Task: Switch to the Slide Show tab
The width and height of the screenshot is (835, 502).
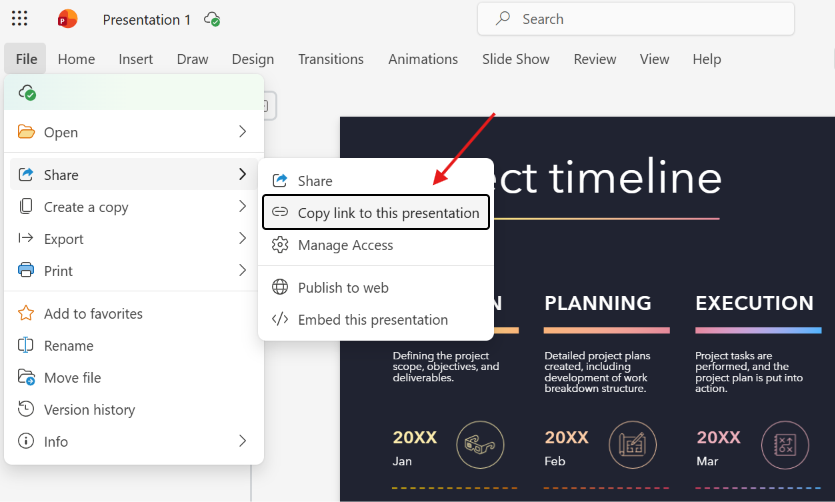Action: [x=515, y=59]
